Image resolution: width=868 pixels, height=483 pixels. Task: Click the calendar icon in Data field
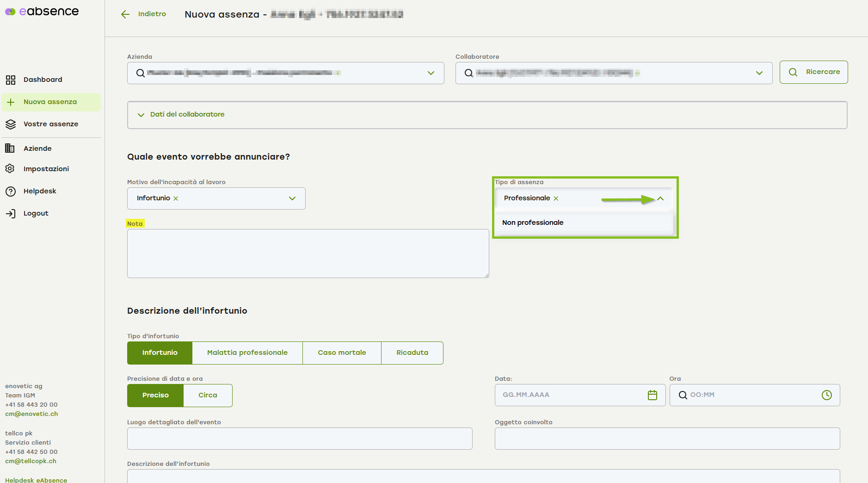point(652,395)
